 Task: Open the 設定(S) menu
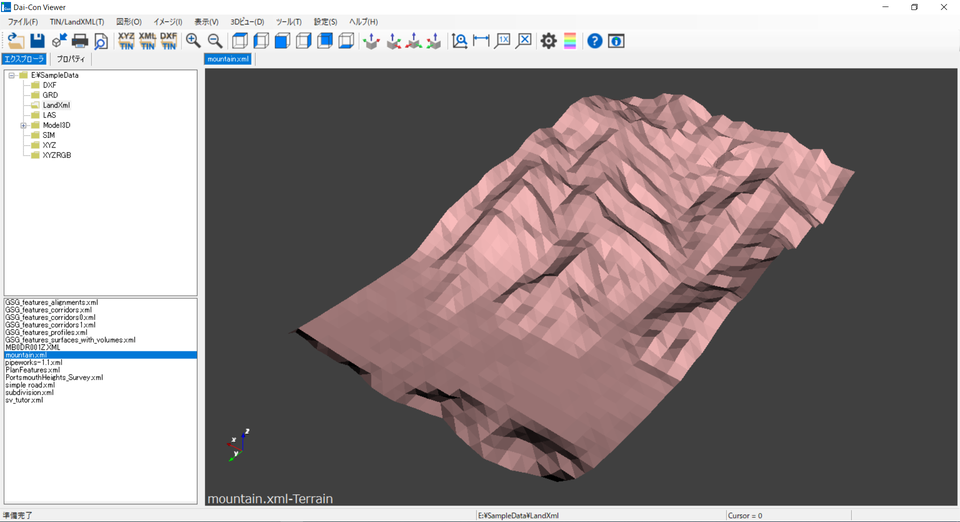(x=326, y=21)
